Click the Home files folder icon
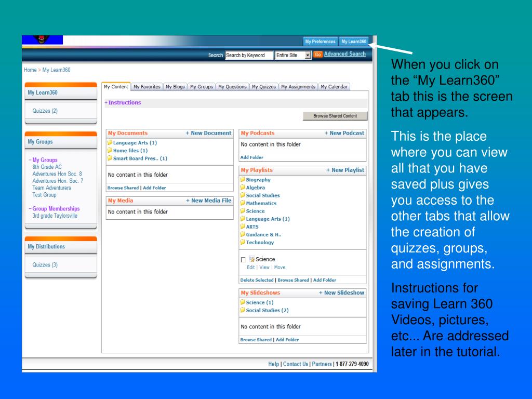532x399 pixels. (x=110, y=150)
